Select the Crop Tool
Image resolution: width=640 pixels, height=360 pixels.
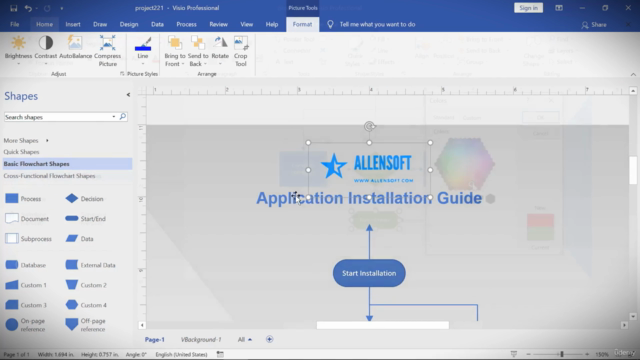pyautogui.click(x=240, y=51)
